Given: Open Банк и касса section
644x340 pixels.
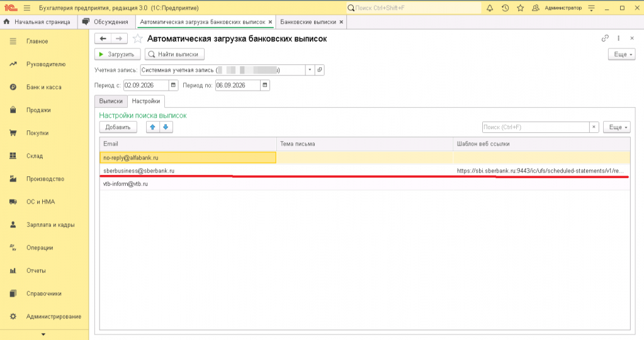Looking at the screenshot, I should [44, 87].
